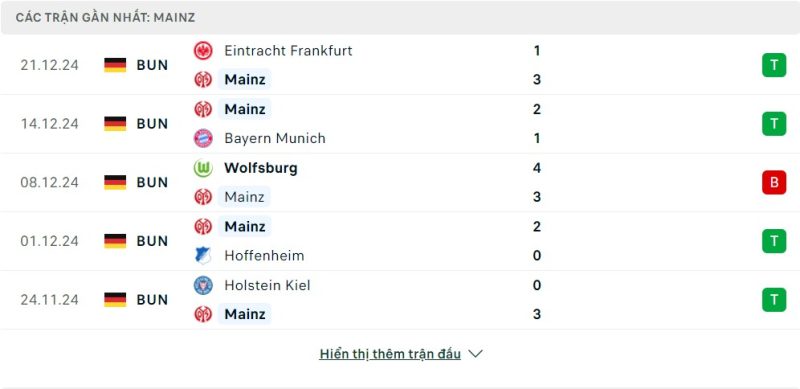Click green T badge for Frankfurt match
Viewport: 800px width, 389px height.
[x=774, y=65]
